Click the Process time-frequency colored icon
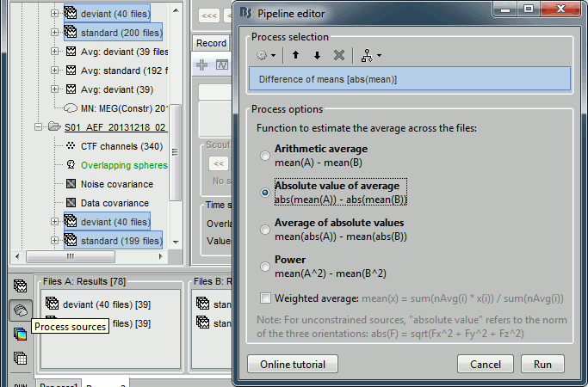 tap(20, 334)
